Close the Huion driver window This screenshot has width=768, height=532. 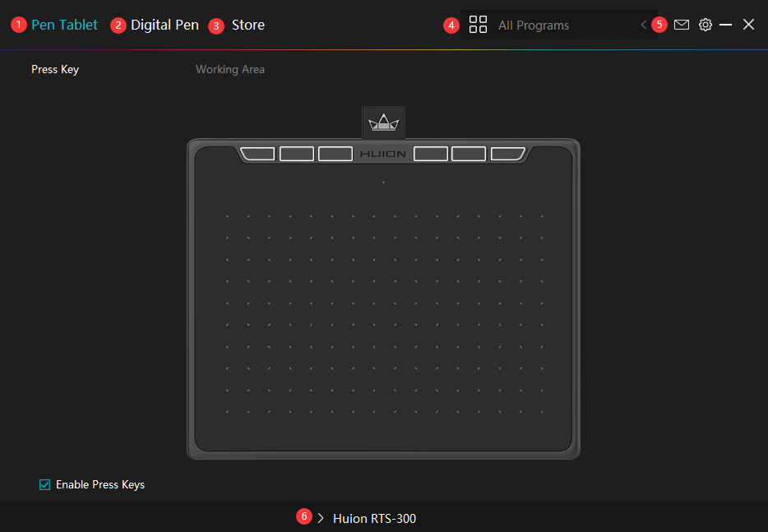coord(748,25)
